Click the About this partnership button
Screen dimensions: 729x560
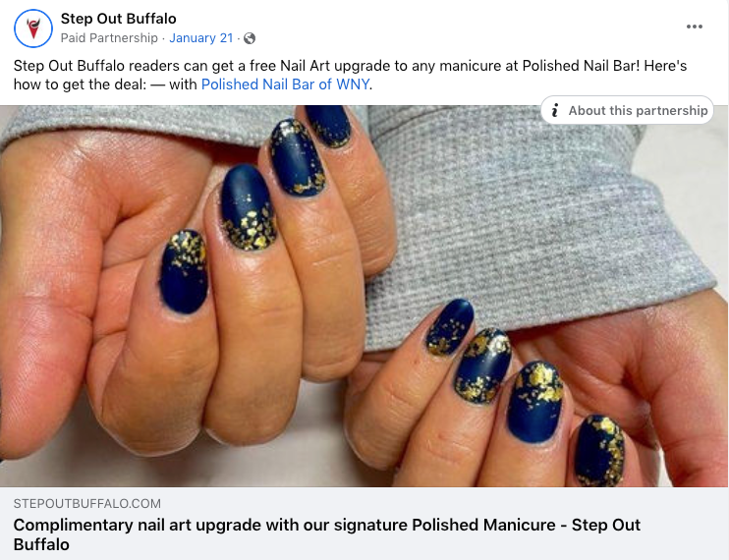627,110
